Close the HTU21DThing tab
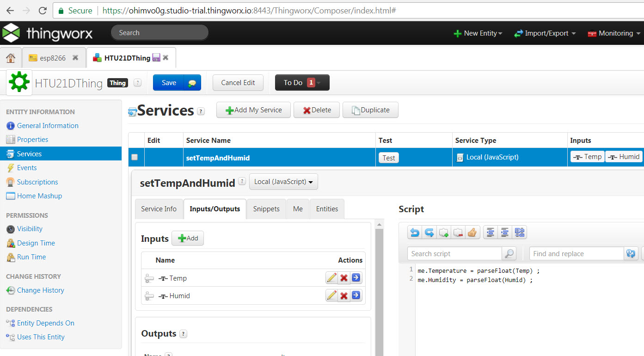Screen dimensions: 644x356 pos(166,58)
